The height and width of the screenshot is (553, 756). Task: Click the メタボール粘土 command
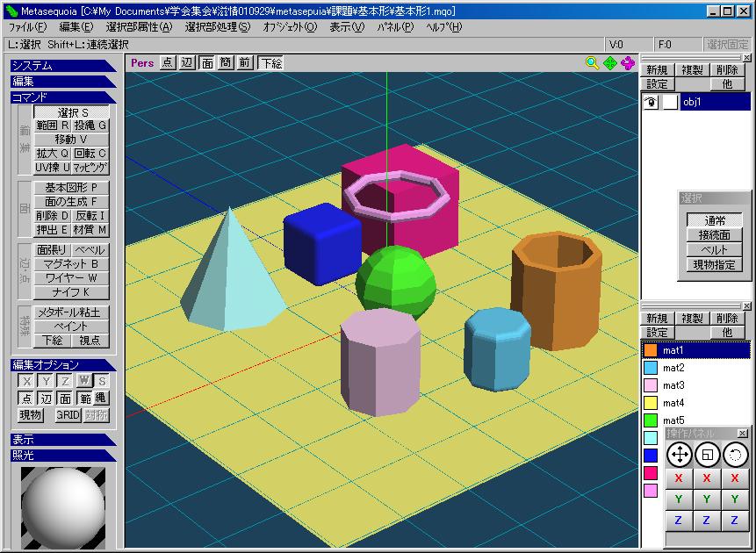point(71,312)
